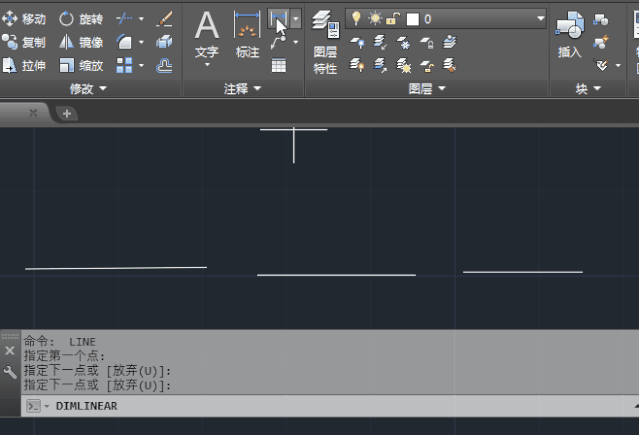The image size is (639, 435).
Task: Close the current drawing file tab
Action: pyautogui.click(x=33, y=113)
